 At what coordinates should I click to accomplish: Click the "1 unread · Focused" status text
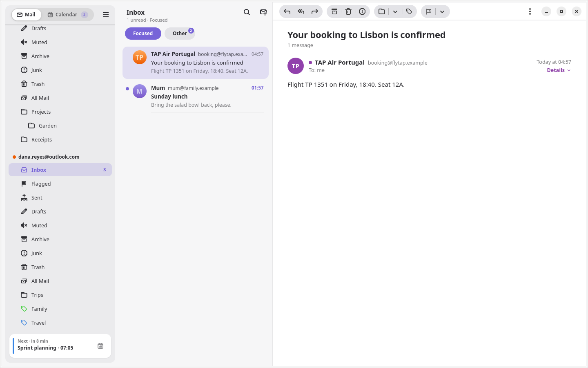pyautogui.click(x=147, y=20)
